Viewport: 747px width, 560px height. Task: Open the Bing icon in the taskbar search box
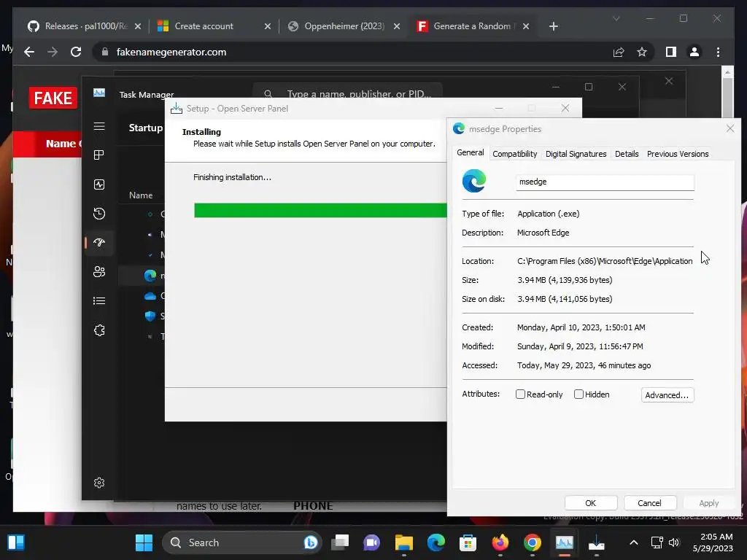(x=311, y=542)
